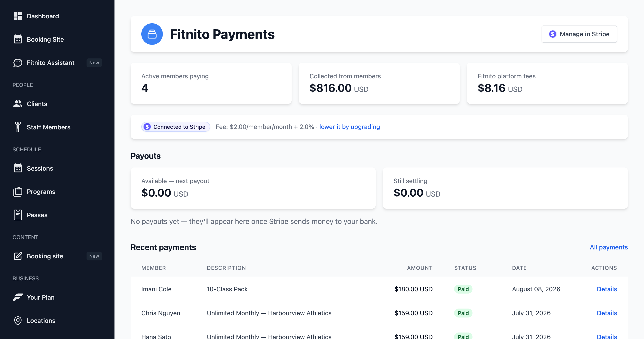644x339 pixels.
Task: Click the Dashboard grid icon
Action: click(18, 16)
